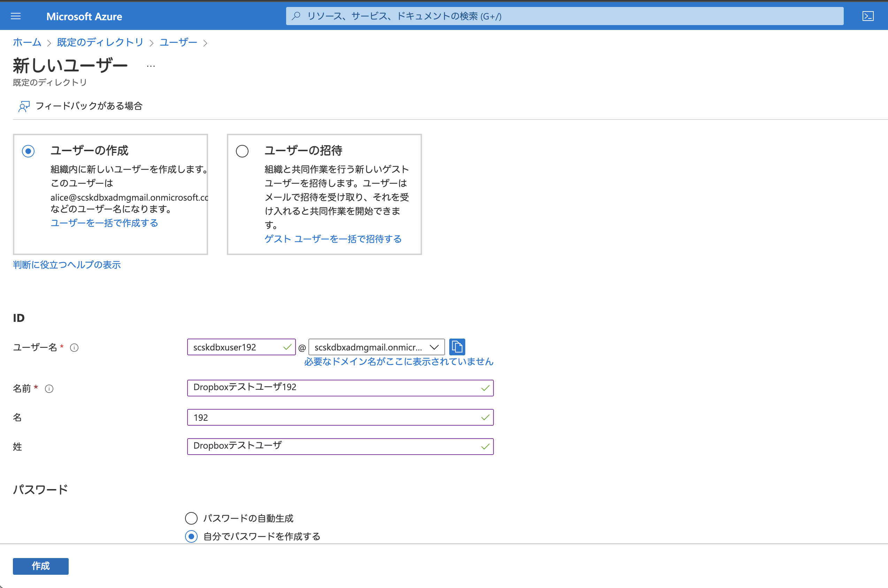Open Cloud Shell icon in header

(868, 16)
